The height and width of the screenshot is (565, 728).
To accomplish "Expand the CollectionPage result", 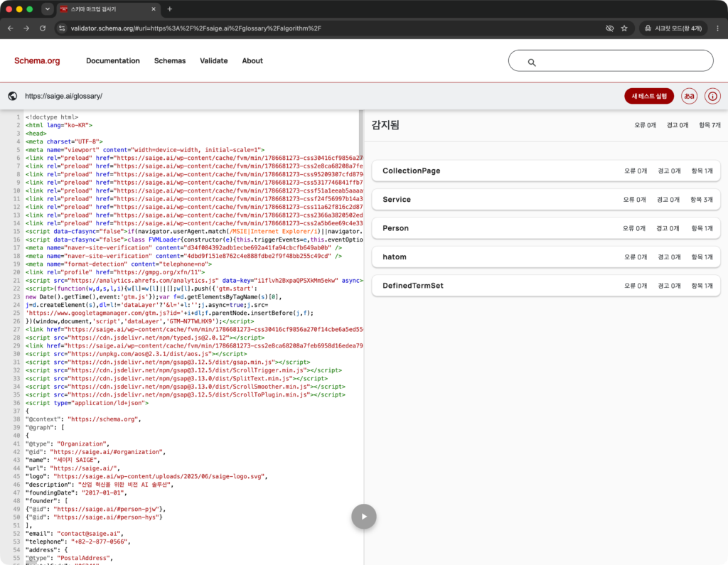I will click(546, 171).
